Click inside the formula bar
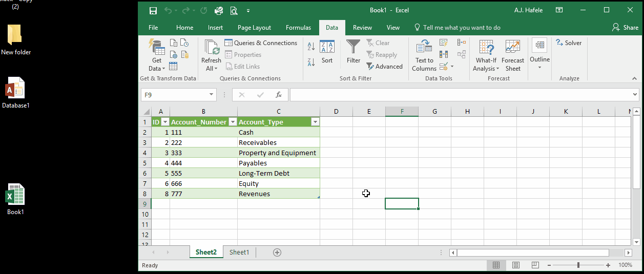 (x=461, y=95)
